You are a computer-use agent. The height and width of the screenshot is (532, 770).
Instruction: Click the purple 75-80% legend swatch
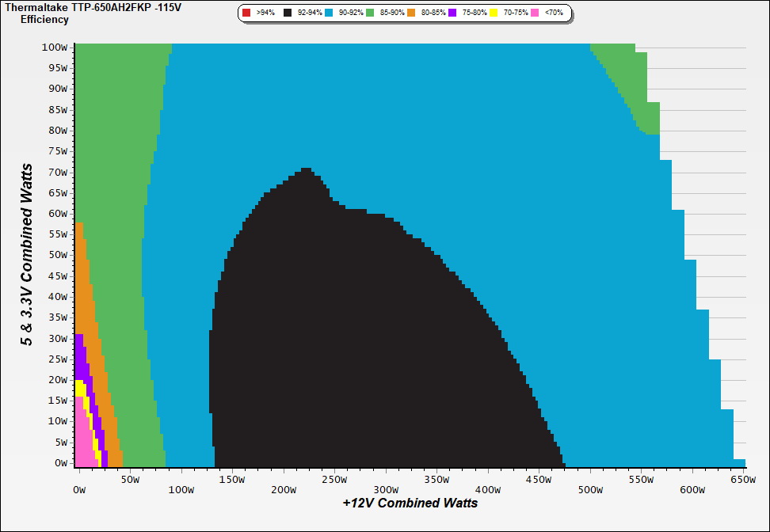point(452,13)
